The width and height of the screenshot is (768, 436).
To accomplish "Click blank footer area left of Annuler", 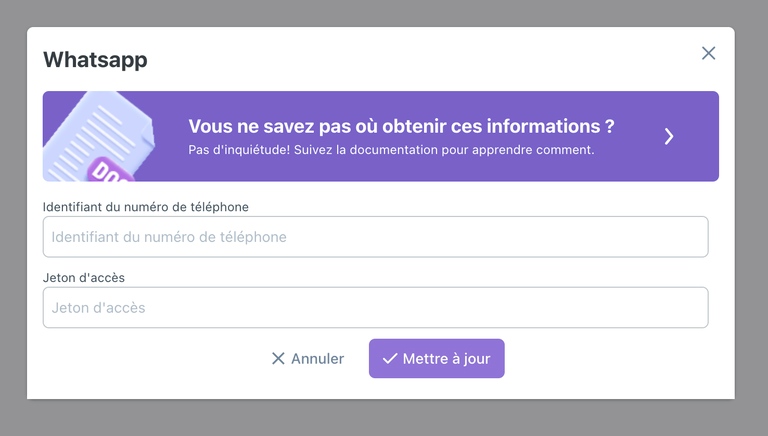I will pyautogui.click(x=150, y=358).
